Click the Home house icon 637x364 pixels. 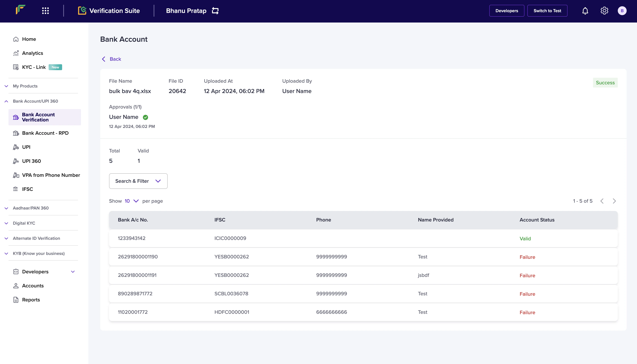(x=16, y=39)
